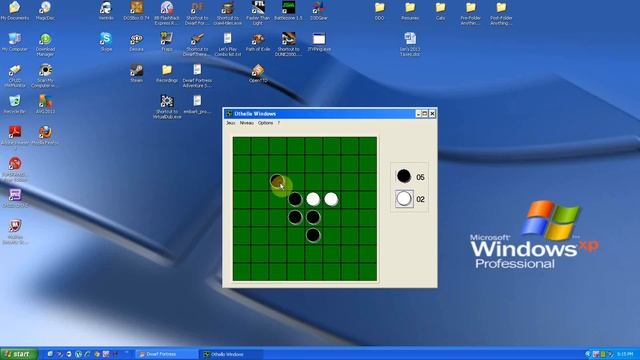This screenshot has width=640, height=360.
Task: Open the Niveau menu in Othello
Action: coord(246,123)
